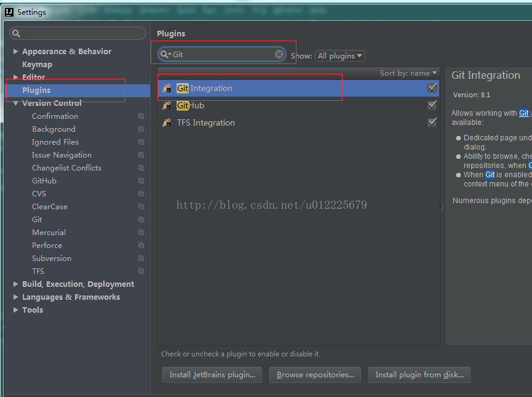The height and width of the screenshot is (397, 532).
Task: Click the TFS Integration plugin icon
Action: 167,122
